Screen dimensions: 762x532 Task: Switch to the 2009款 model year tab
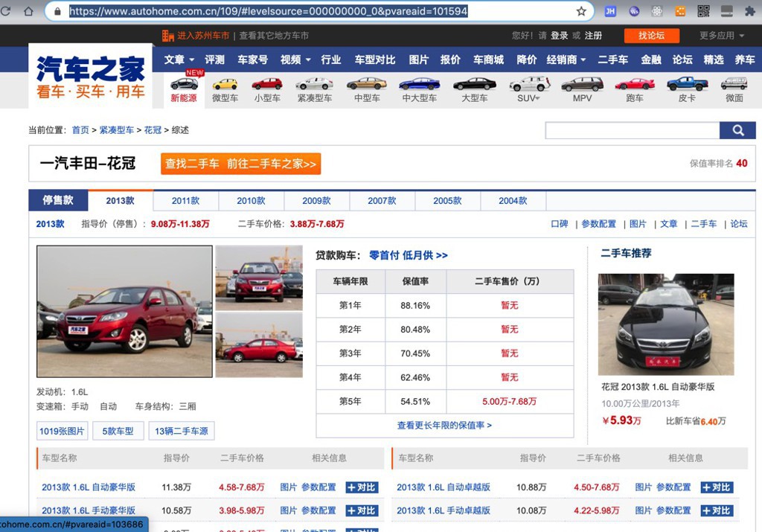click(316, 201)
